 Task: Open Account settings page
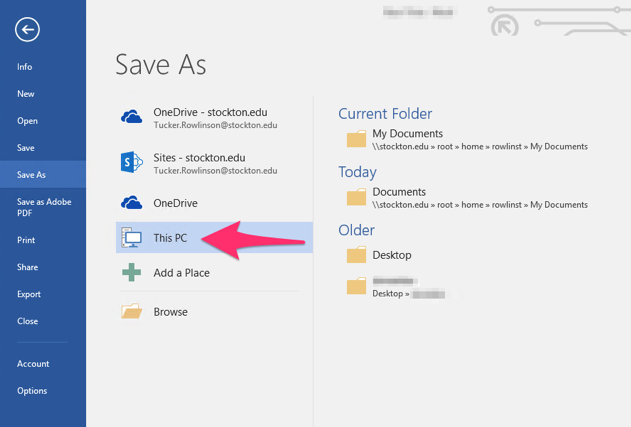pyautogui.click(x=33, y=364)
